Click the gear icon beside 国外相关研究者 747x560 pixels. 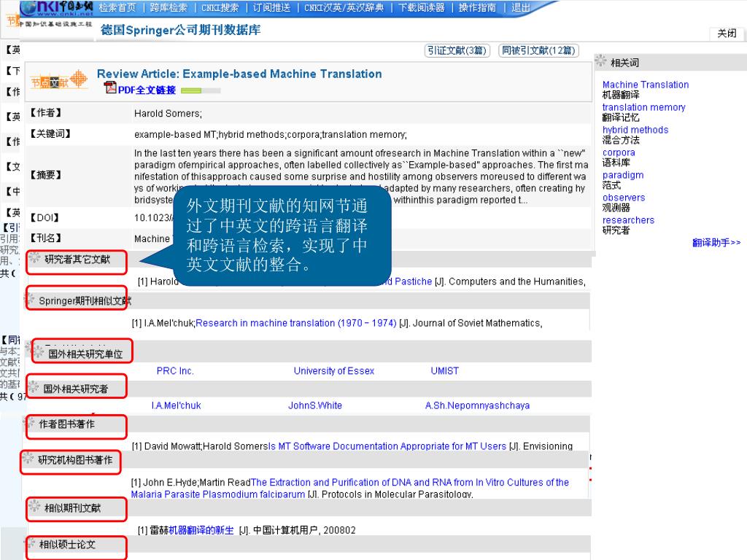34,387
